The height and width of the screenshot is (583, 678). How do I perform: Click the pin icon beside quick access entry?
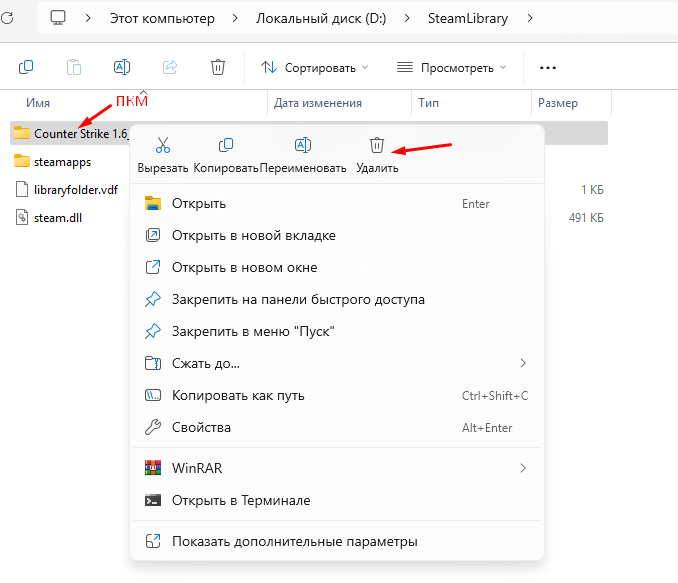[153, 299]
